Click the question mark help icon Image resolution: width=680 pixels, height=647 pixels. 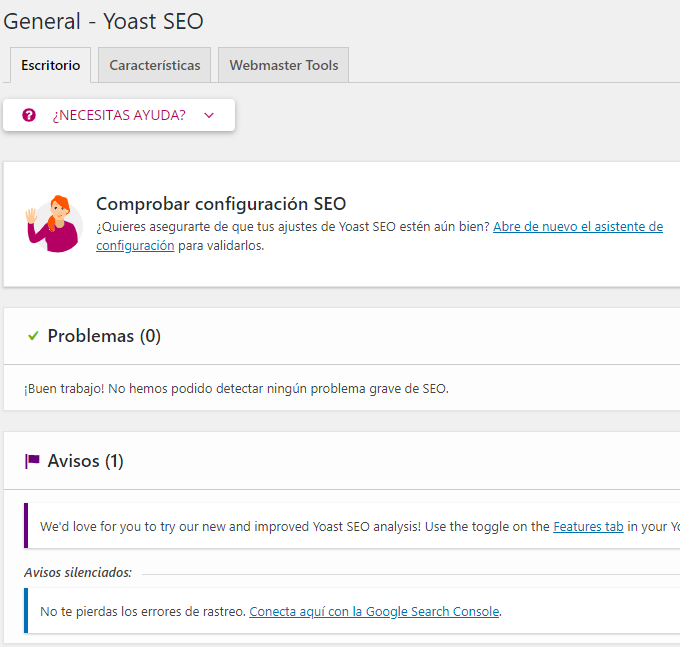[29, 115]
